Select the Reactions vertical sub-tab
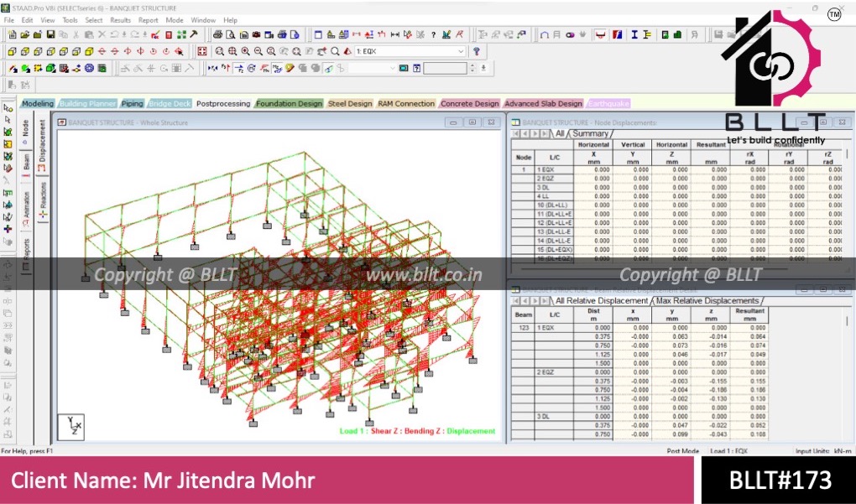 pos(43,200)
